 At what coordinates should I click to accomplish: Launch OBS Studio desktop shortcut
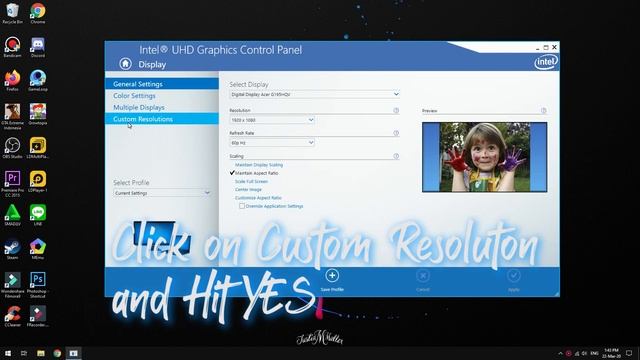(12, 148)
